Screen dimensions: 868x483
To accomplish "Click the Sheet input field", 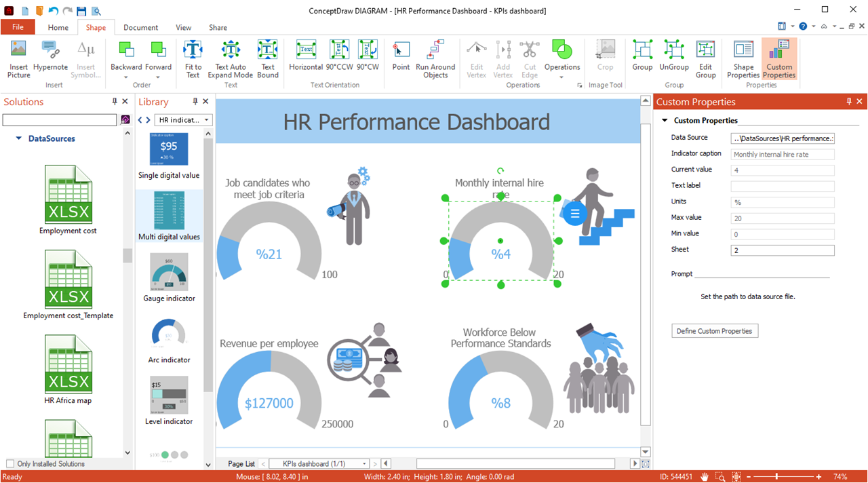I will 783,250.
